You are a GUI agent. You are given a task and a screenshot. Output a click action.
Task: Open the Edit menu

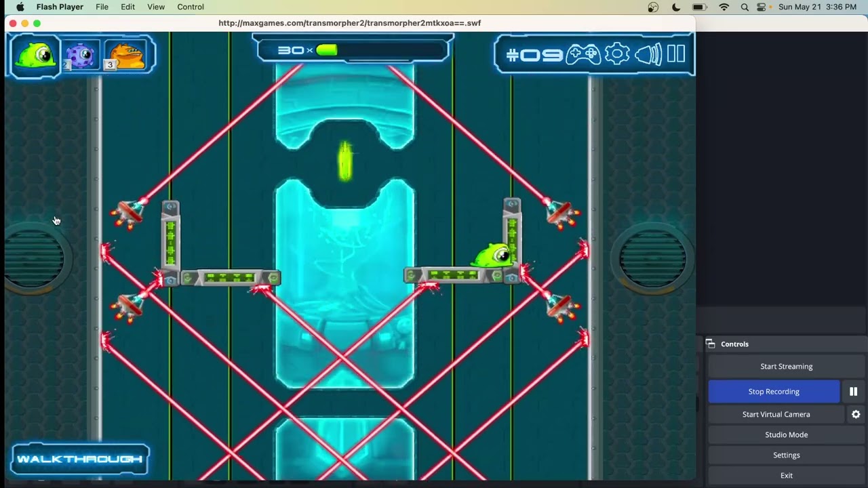pyautogui.click(x=127, y=7)
